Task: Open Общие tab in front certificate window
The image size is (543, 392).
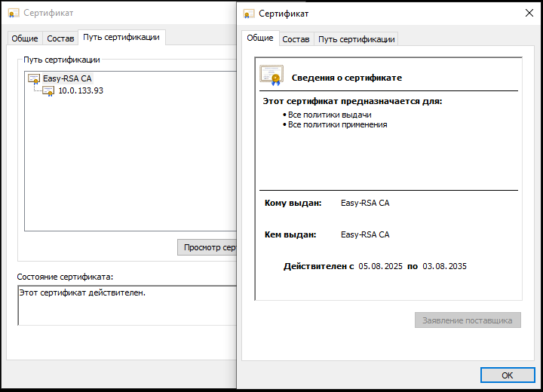Action: (260, 38)
